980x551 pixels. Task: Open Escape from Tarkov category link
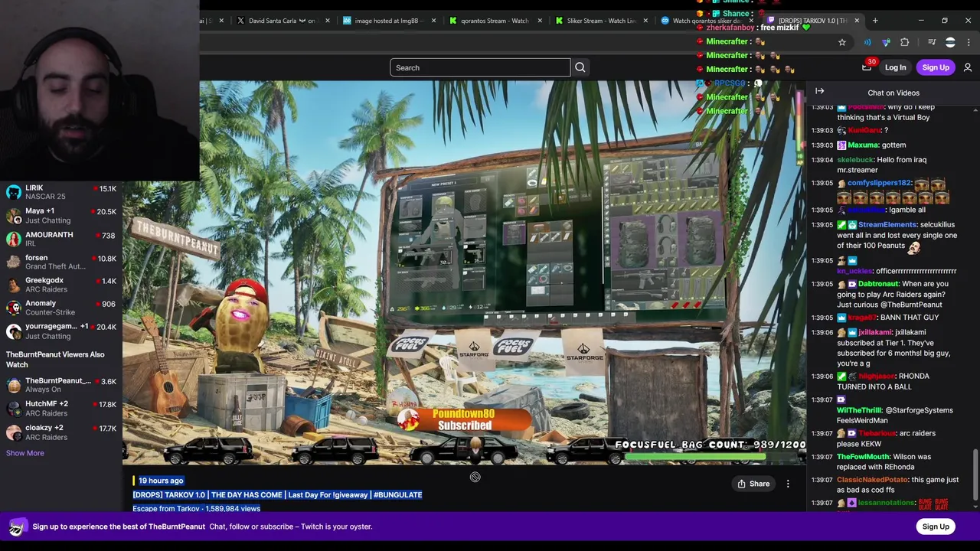coord(165,508)
